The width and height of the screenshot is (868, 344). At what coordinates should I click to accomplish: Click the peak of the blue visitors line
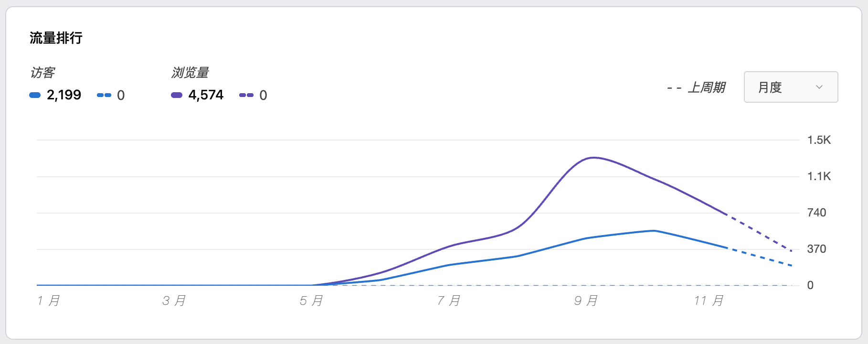(653, 231)
